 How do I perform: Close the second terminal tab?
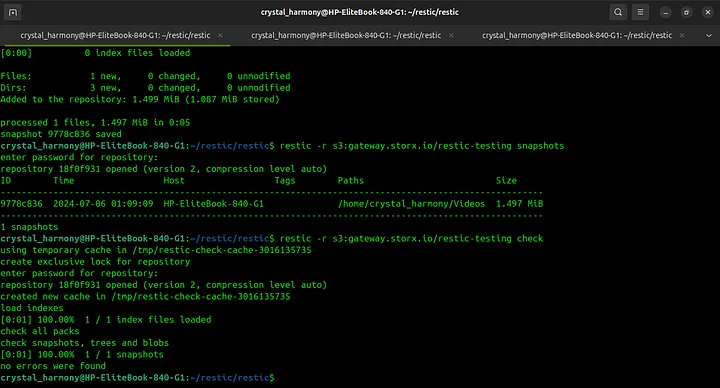(451, 35)
